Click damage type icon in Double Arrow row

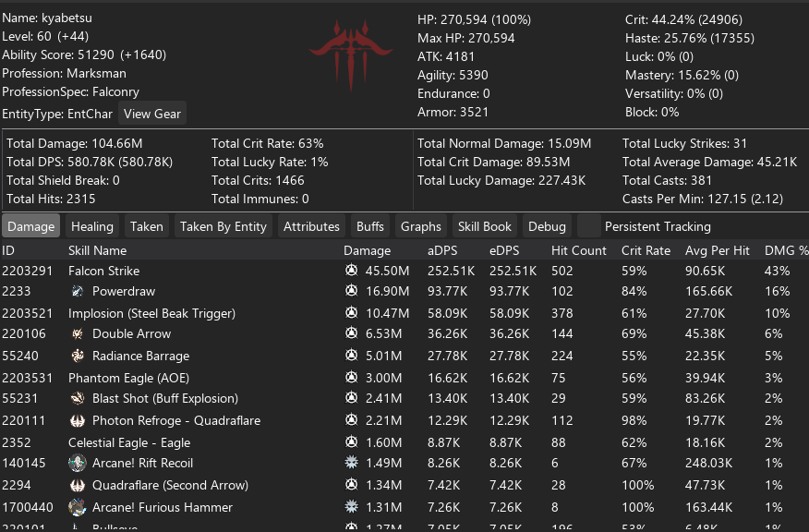click(x=351, y=333)
